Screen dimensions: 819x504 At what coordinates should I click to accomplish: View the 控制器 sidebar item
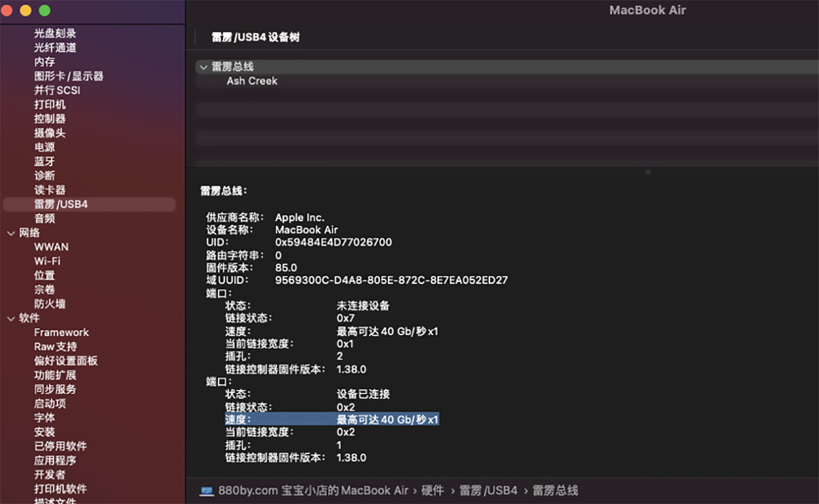coord(50,118)
